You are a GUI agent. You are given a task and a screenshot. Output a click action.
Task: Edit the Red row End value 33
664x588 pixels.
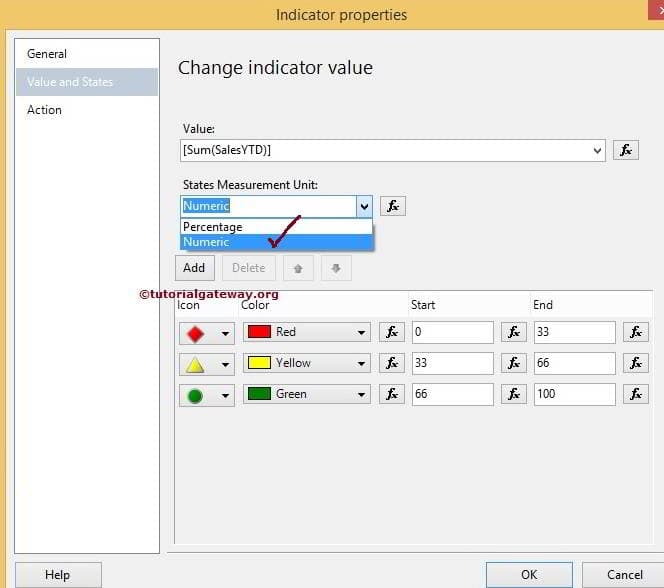tap(574, 332)
